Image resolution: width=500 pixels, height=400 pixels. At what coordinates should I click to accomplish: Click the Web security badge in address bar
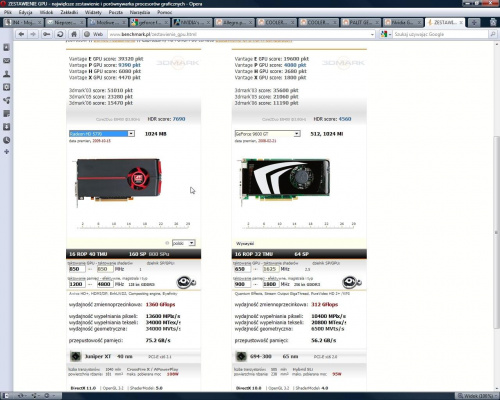tap(94, 34)
